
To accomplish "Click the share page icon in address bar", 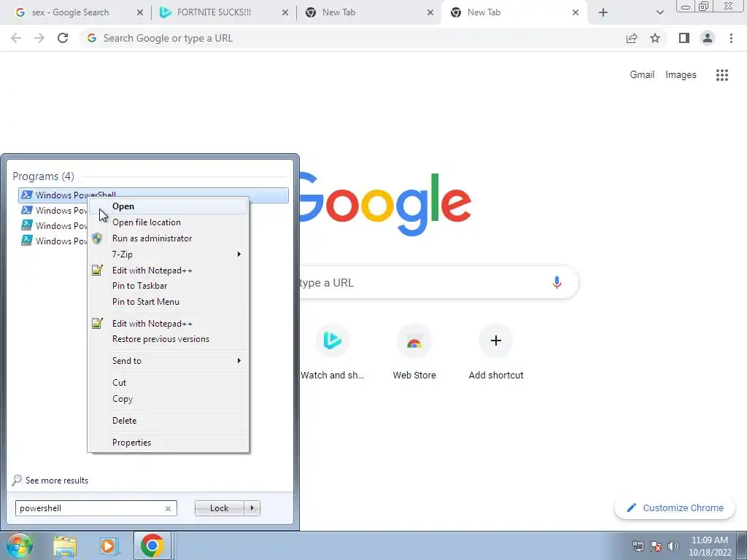I will [632, 38].
